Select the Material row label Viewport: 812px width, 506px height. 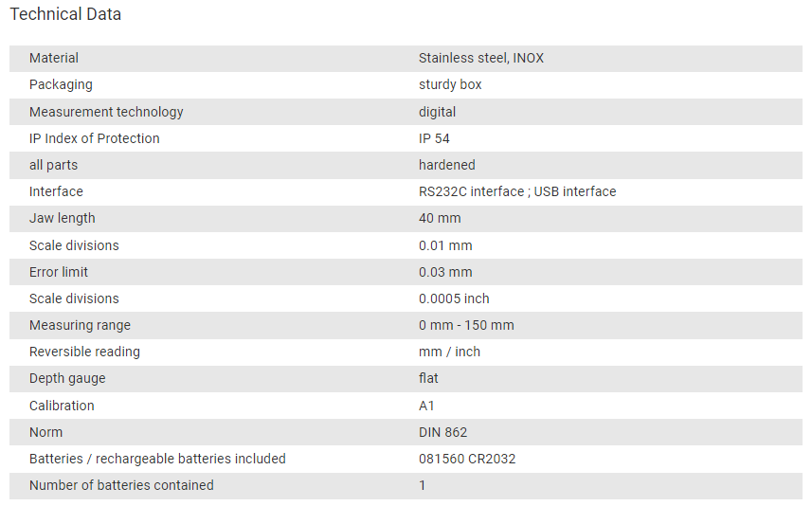(x=54, y=58)
